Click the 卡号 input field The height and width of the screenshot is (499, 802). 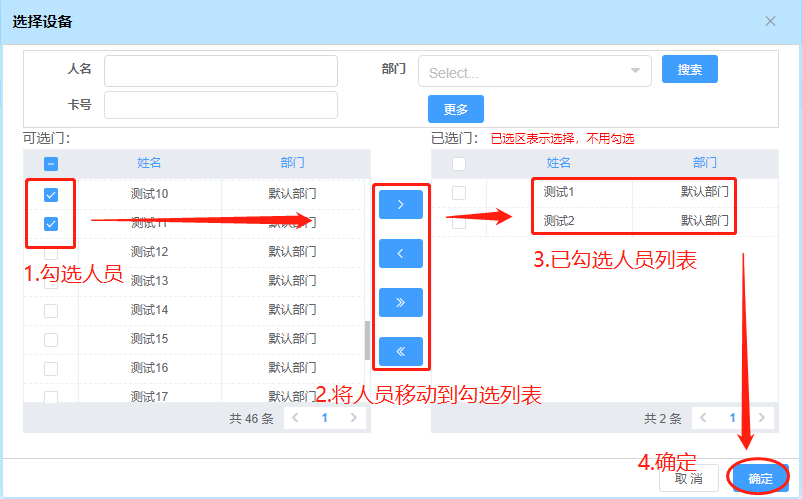click(221, 105)
